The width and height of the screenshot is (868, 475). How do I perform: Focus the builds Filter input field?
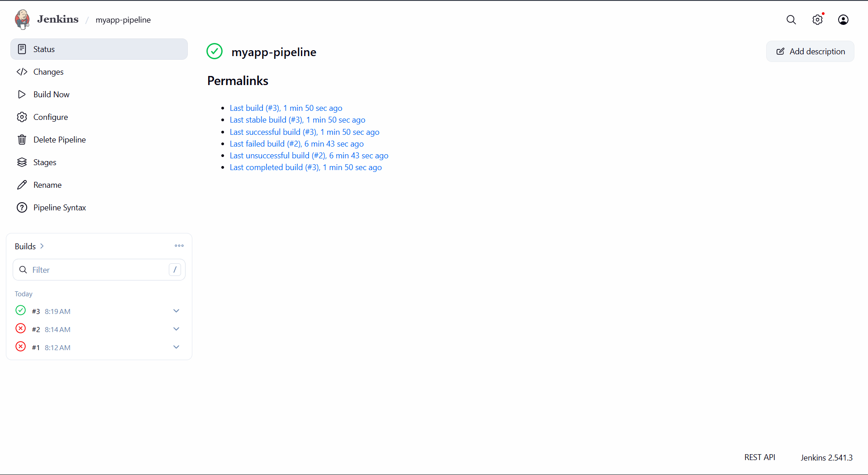[x=99, y=270]
